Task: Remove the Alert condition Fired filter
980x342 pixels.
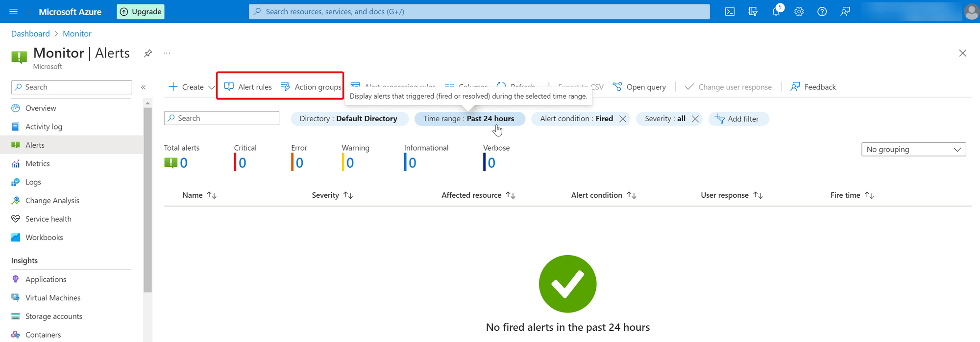Action: tap(622, 119)
